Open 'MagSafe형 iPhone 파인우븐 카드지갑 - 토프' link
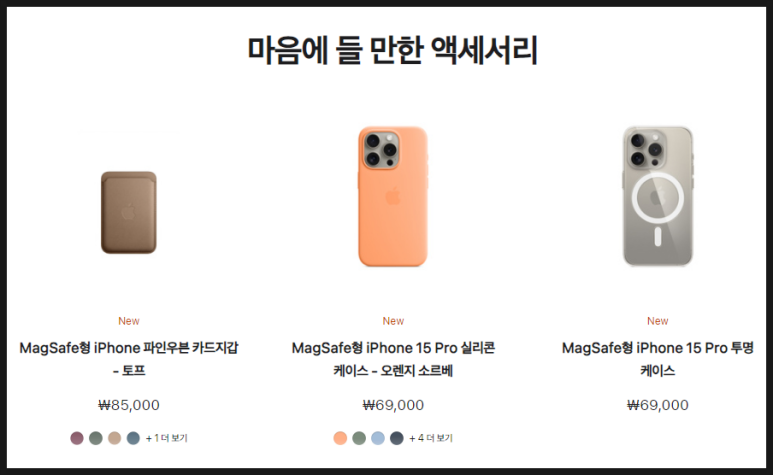 [x=129, y=359]
